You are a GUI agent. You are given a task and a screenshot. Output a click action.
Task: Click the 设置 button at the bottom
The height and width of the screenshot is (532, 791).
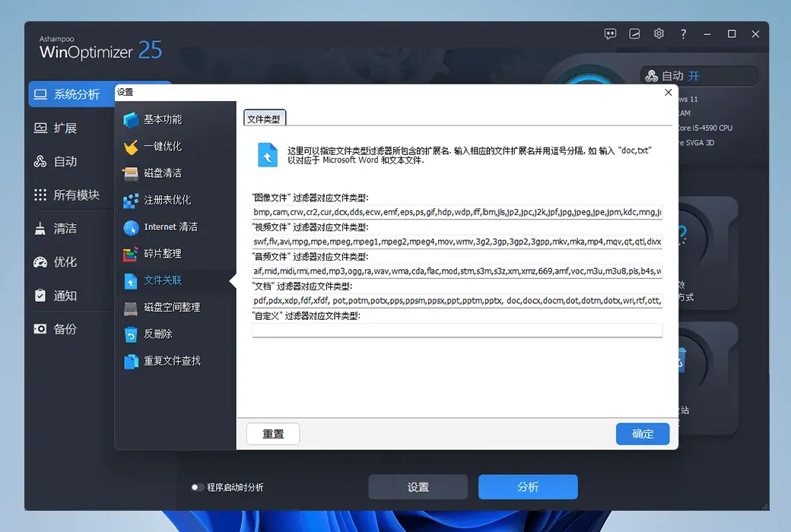[x=418, y=486]
